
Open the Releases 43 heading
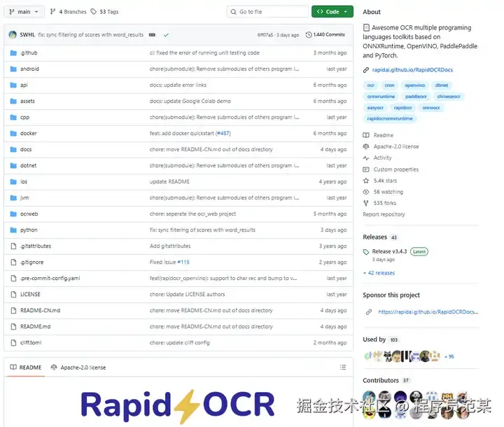click(380, 237)
